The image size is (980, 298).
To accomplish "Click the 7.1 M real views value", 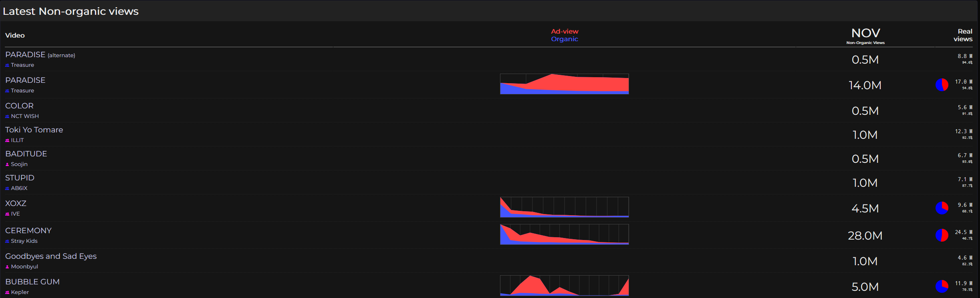I will point(965,180).
